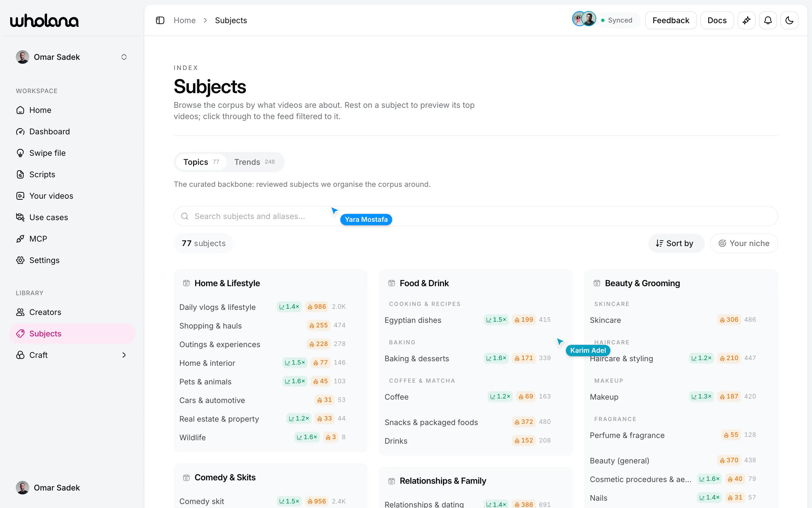Click the Beauty & Grooming category icon

(597, 283)
